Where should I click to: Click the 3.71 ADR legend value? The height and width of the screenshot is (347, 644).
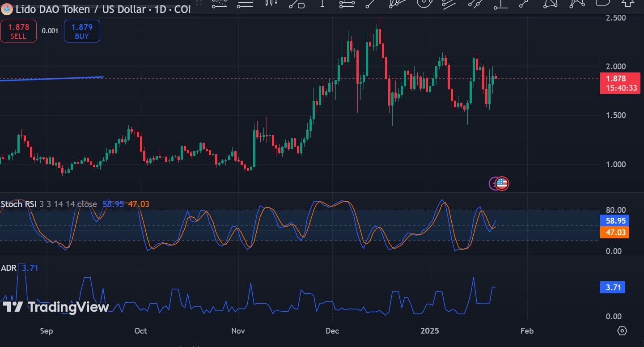[30, 268]
